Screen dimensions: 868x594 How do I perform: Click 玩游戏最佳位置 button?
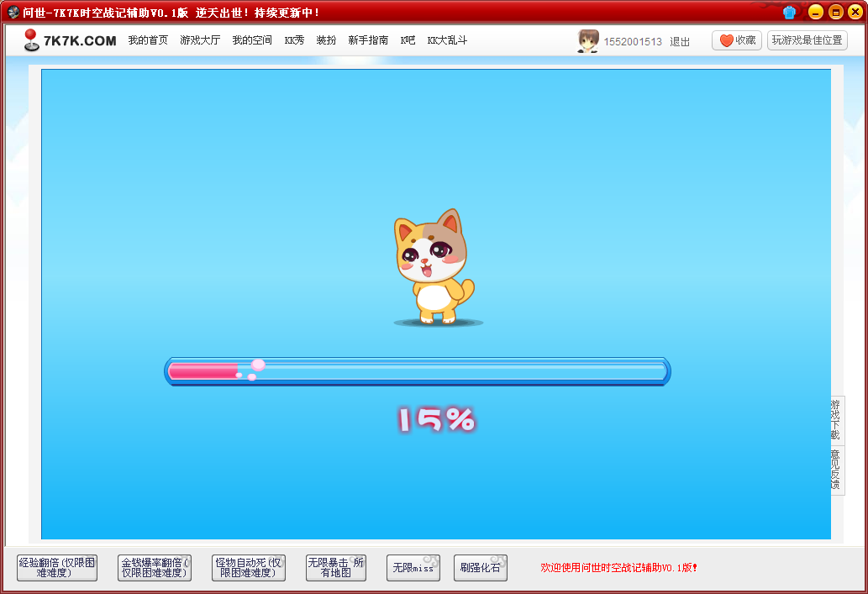tap(808, 40)
